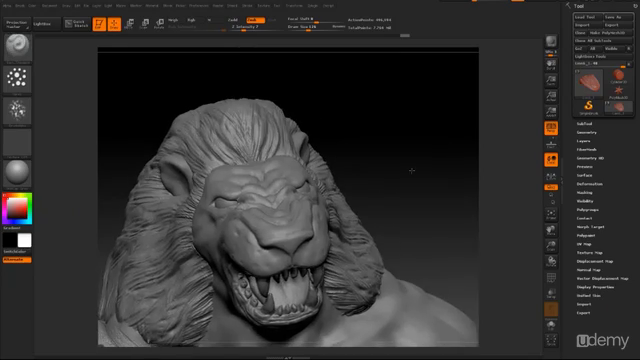This screenshot has height=360, width=640.
Task: Open the current brush thumbnail picker
Action: click(17, 48)
